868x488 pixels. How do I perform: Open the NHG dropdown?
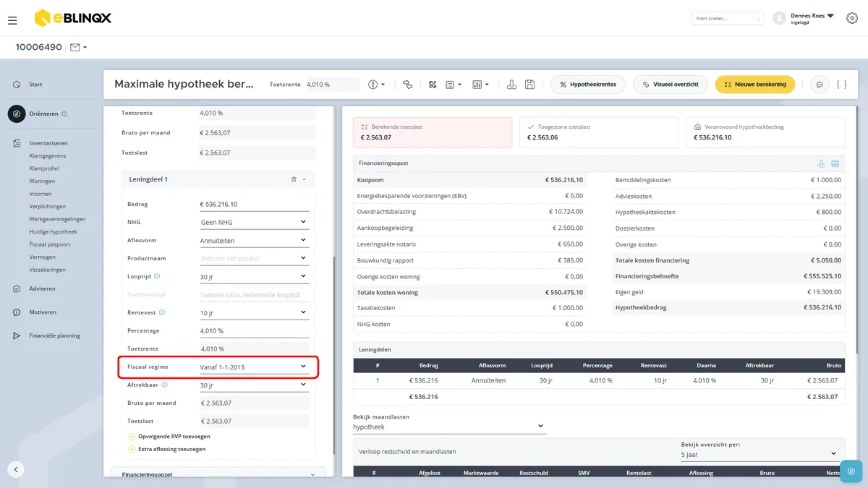pos(254,223)
